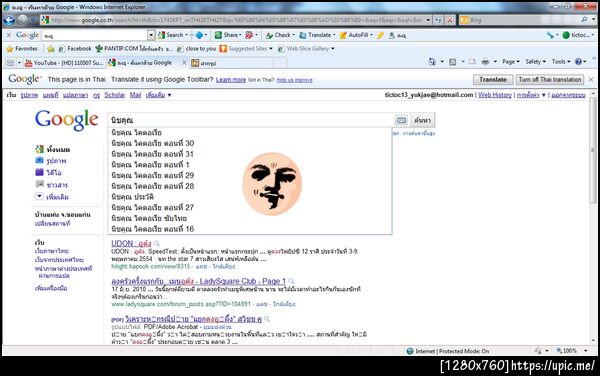Open the Web History link

click(x=495, y=95)
